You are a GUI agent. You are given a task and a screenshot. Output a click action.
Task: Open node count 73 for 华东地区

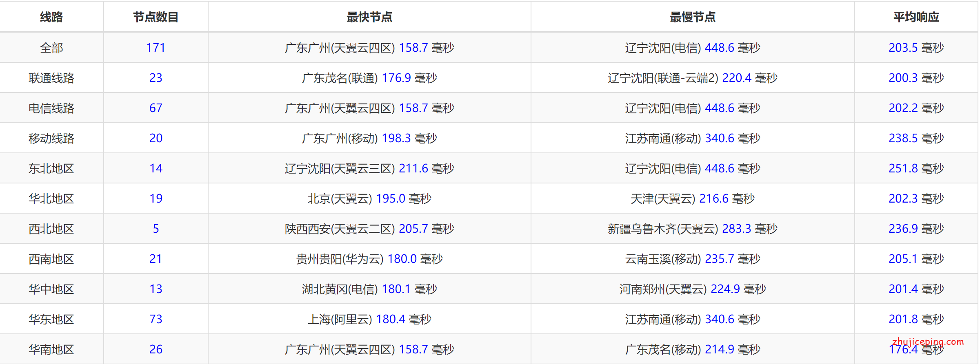(156, 319)
